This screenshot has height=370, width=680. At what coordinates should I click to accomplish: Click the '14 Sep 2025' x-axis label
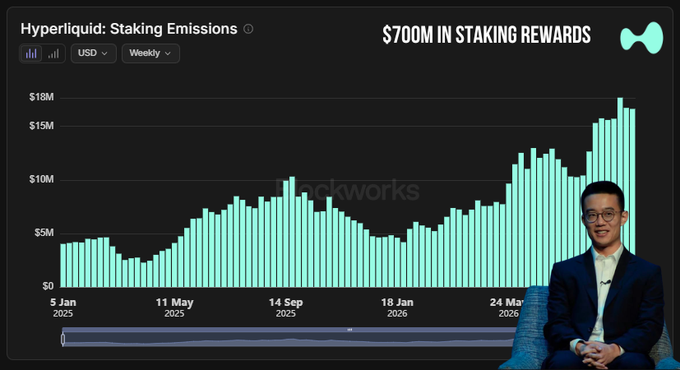(x=286, y=308)
